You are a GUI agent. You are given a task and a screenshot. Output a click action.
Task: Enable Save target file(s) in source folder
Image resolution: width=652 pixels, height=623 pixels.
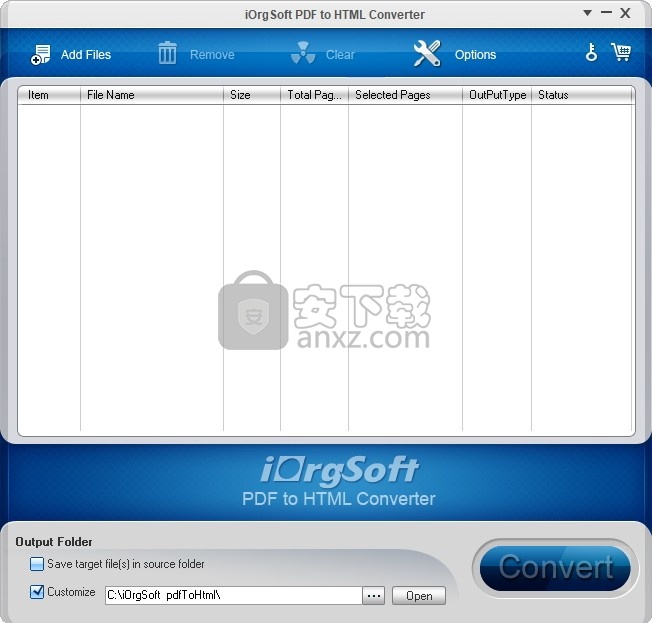coord(37,564)
